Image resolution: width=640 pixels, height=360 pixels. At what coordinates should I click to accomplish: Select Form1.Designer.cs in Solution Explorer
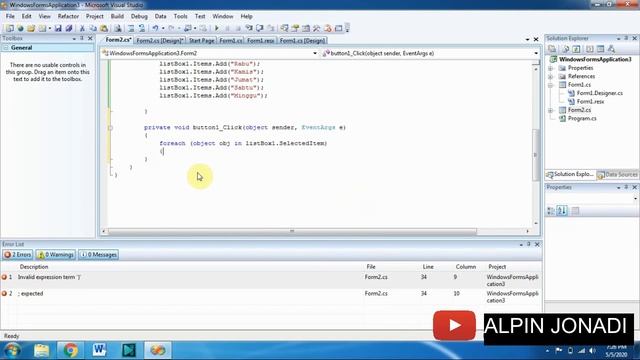pyautogui.click(x=600, y=93)
